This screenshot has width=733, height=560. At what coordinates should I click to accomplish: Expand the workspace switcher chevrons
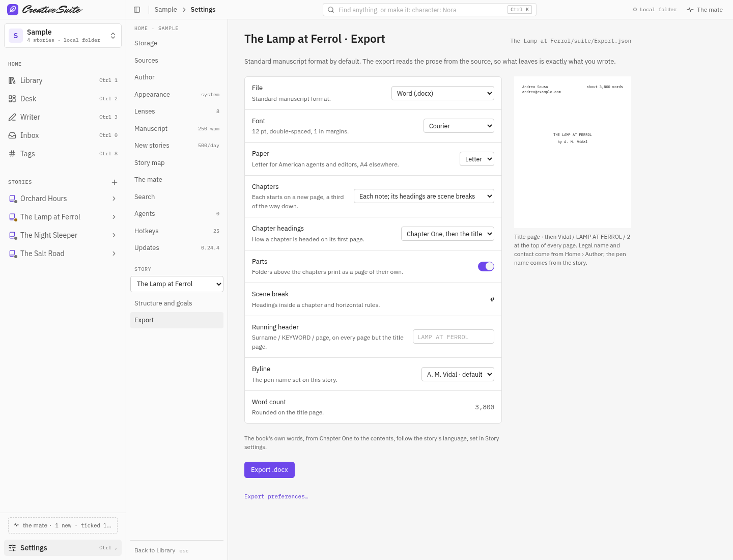point(113,36)
